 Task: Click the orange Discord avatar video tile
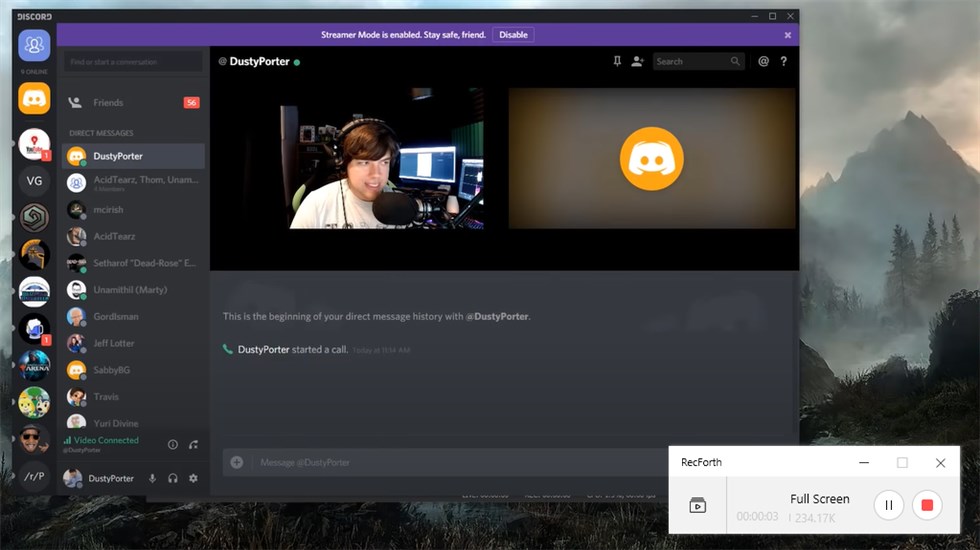[x=652, y=159]
